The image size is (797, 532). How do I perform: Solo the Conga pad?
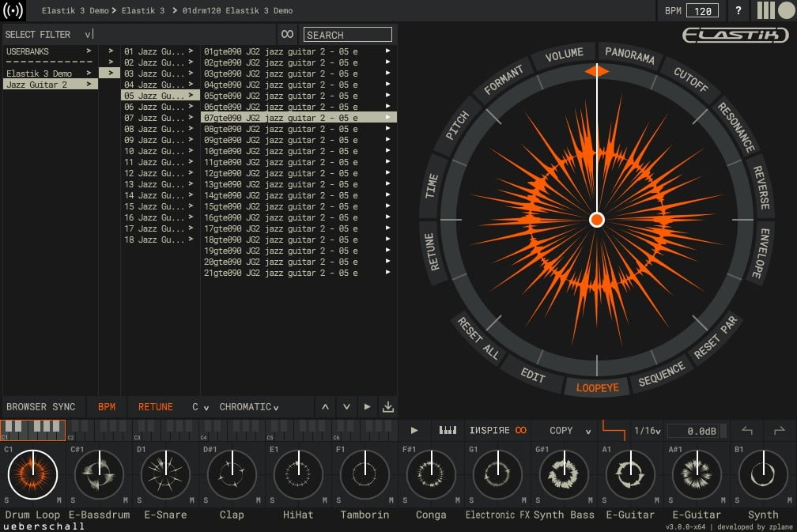click(405, 500)
